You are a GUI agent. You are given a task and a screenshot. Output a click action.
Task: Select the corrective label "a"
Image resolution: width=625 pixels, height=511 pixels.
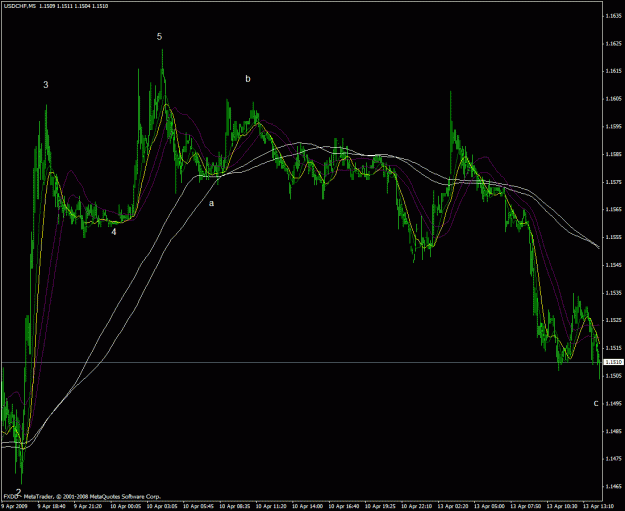(212, 203)
